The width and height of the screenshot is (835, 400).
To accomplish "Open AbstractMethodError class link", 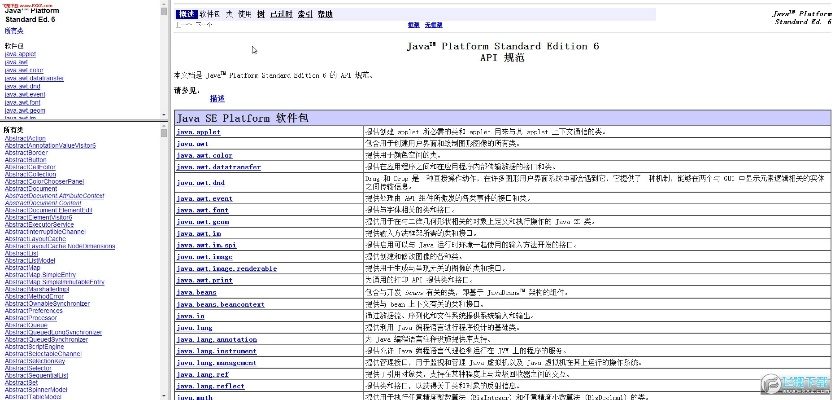I will pos(34,297).
